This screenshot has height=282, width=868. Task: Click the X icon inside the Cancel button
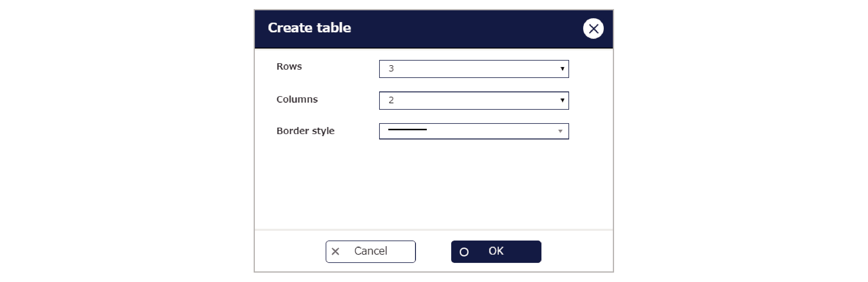[x=336, y=251]
